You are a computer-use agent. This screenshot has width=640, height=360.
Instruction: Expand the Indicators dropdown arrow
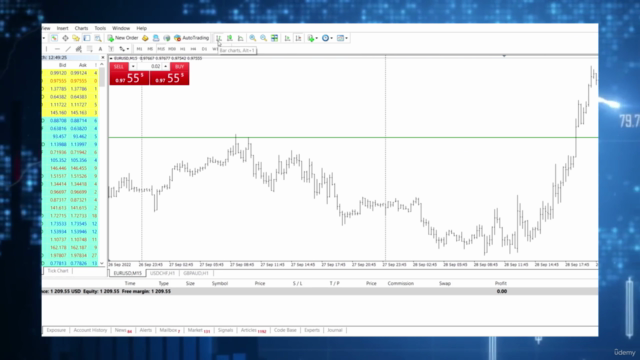[317, 38]
